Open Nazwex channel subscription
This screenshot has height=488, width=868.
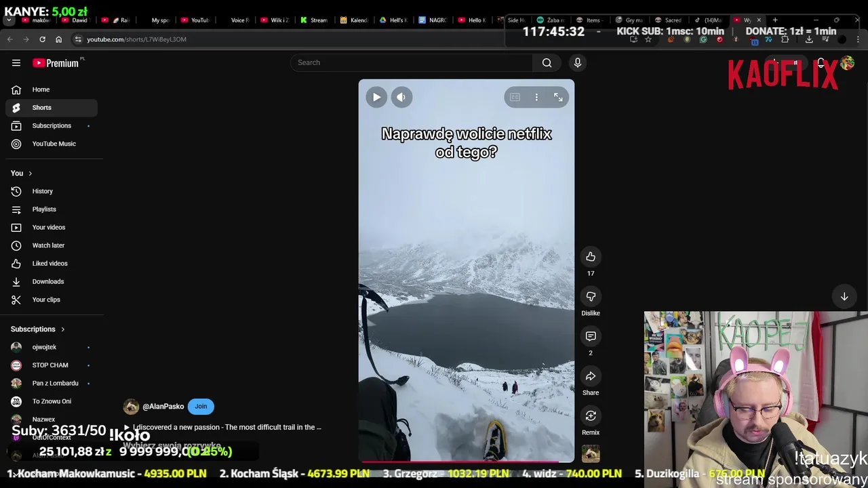[52, 420]
